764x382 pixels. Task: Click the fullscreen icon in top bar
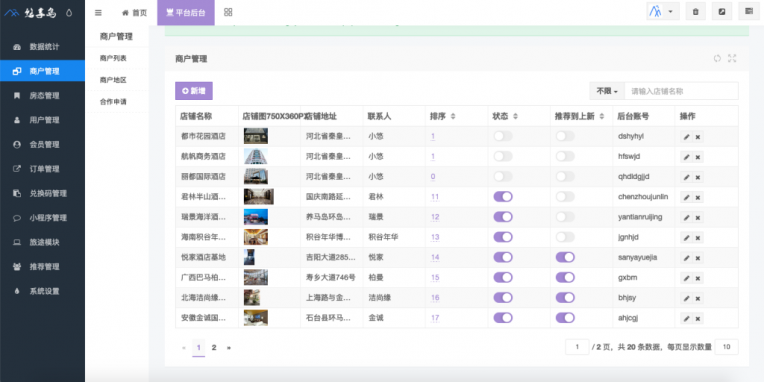click(722, 12)
